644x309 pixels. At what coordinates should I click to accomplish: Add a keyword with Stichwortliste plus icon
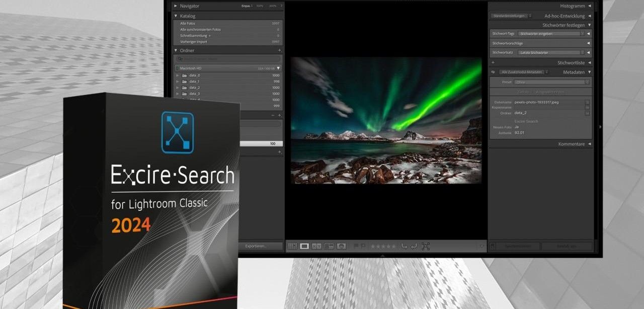coord(493,63)
